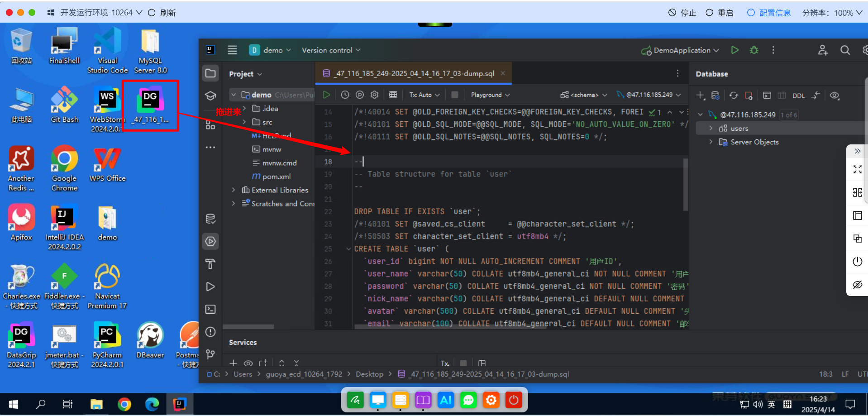
Task: Open the Playground resolve mode dropdown
Action: 491,95
